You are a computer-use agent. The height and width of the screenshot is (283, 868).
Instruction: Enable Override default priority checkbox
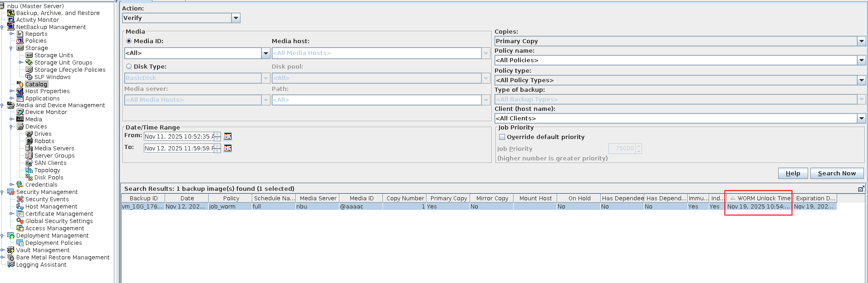502,137
